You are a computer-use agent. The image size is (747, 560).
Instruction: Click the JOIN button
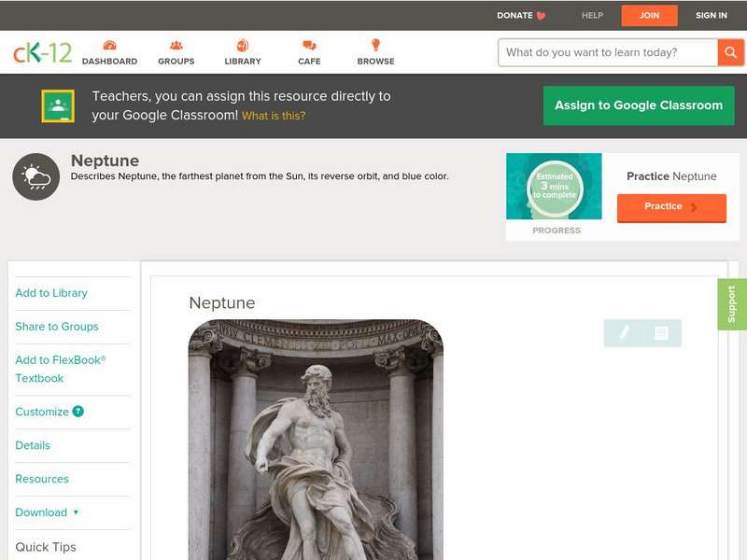coord(649,16)
